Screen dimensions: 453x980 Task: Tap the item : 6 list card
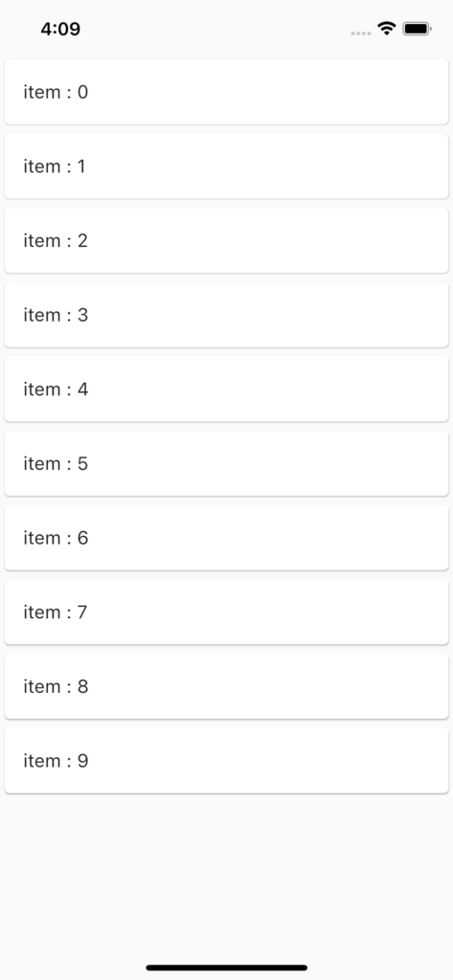226,538
